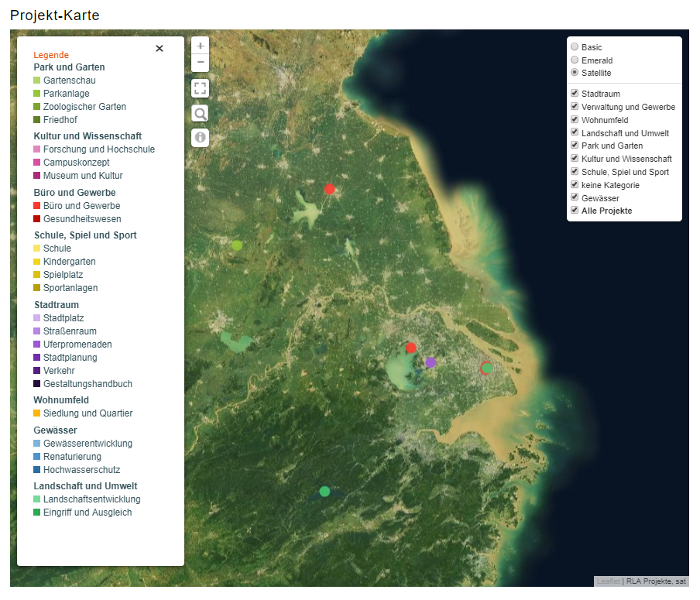
Task: Click the northernmost red project marker
Action: tap(329, 189)
